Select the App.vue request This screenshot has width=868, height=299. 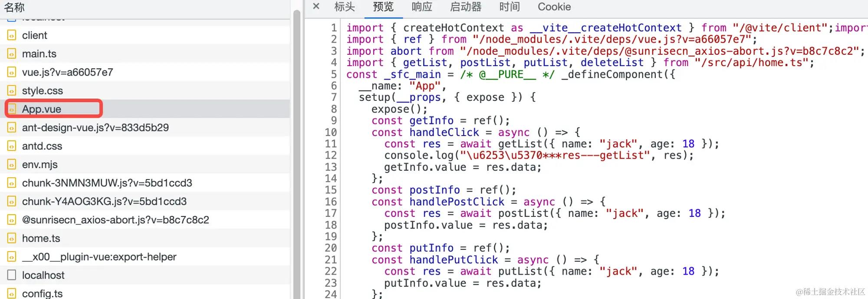pyautogui.click(x=145, y=109)
